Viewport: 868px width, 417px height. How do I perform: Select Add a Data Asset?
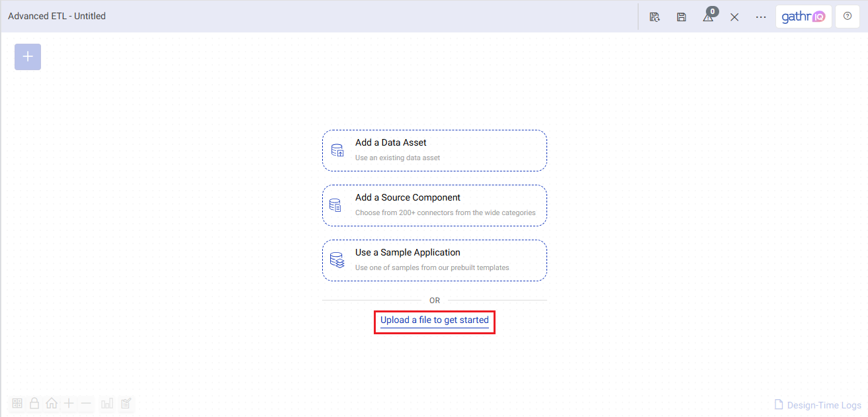(434, 150)
